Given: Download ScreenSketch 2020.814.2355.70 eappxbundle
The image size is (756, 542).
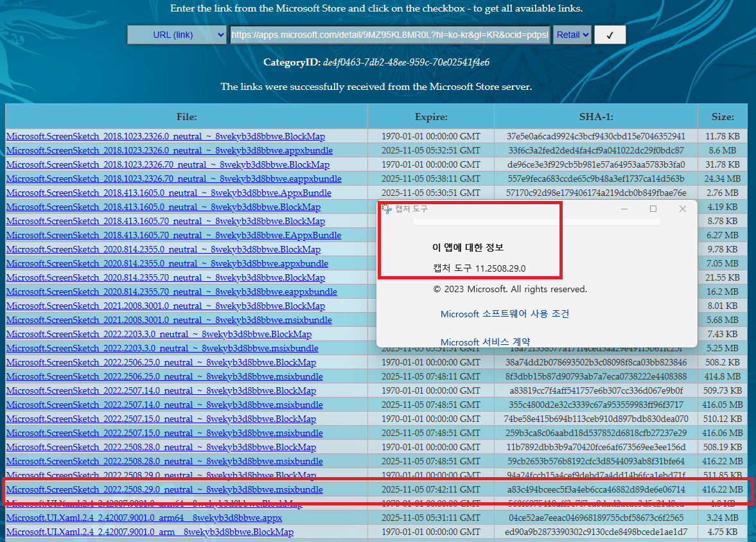Looking at the screenshot, I should tap(171, 292).
